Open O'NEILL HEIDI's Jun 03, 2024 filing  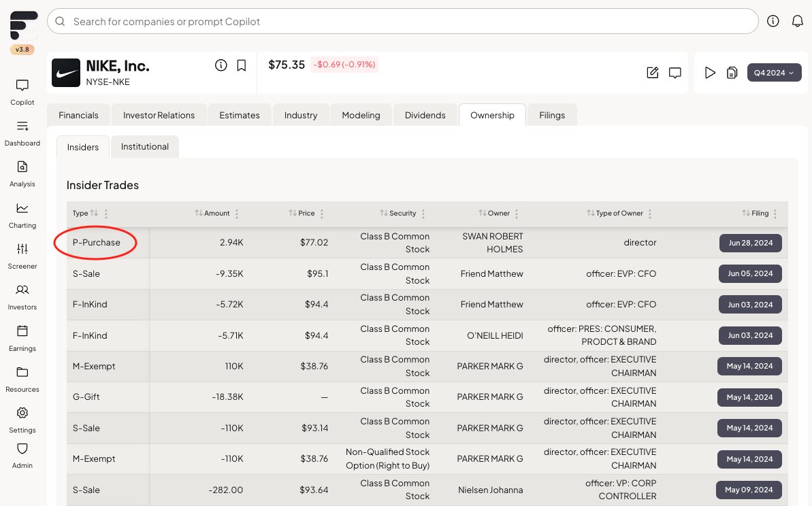750,335
